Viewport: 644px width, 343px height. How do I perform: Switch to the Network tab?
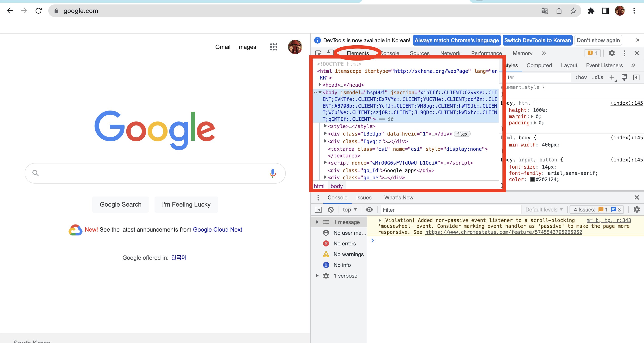[450, 53]
